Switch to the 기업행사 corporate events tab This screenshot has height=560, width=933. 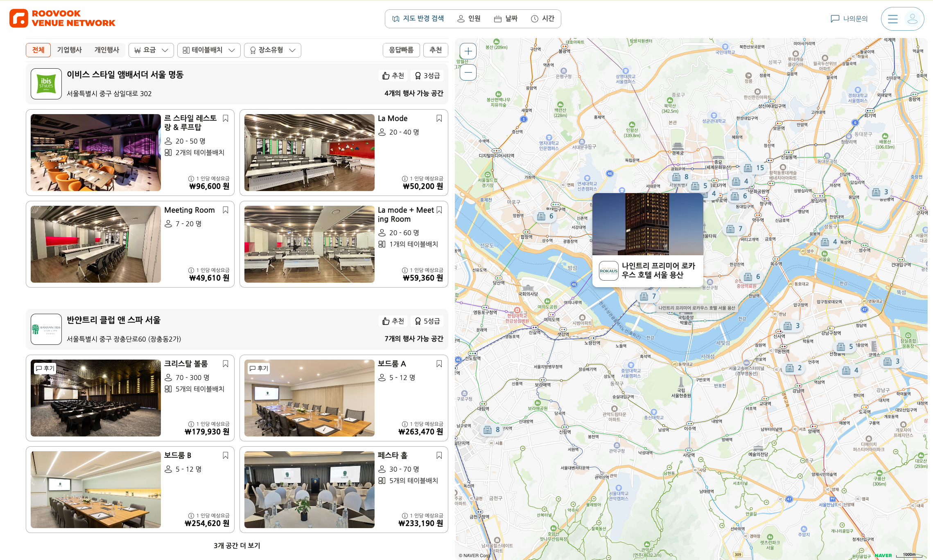tap(70, 50)
